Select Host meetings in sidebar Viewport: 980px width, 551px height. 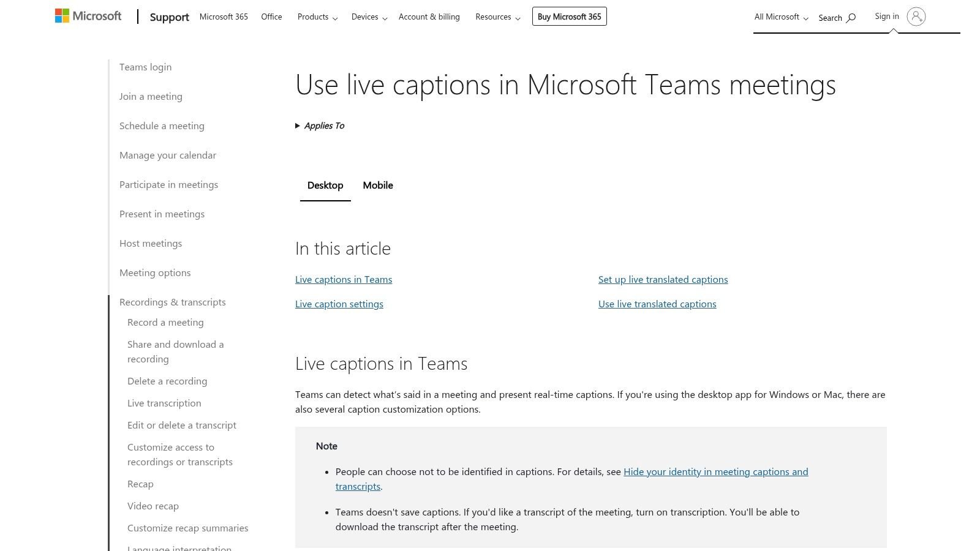[x=151, y=244]
